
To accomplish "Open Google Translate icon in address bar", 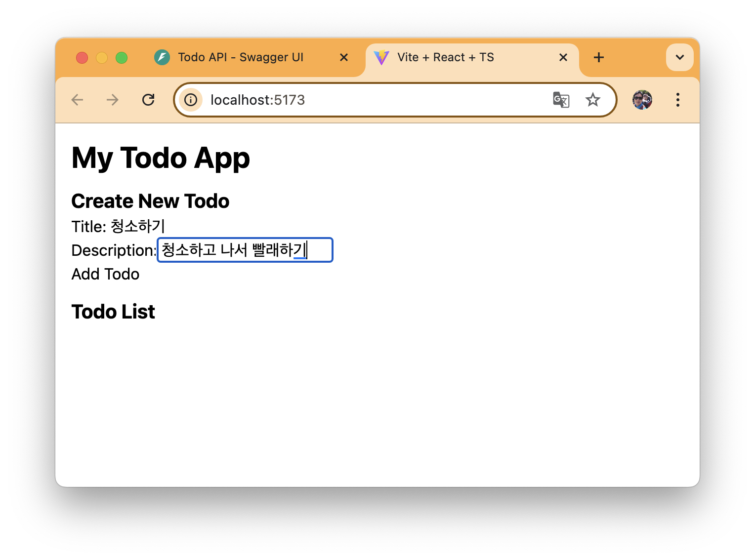I will [x=561, y=100].
